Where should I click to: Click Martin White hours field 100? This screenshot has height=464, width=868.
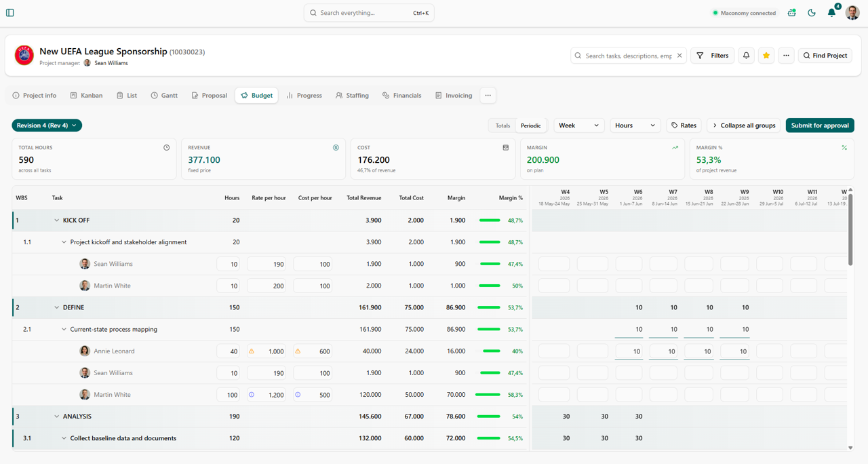coord(228,395)
